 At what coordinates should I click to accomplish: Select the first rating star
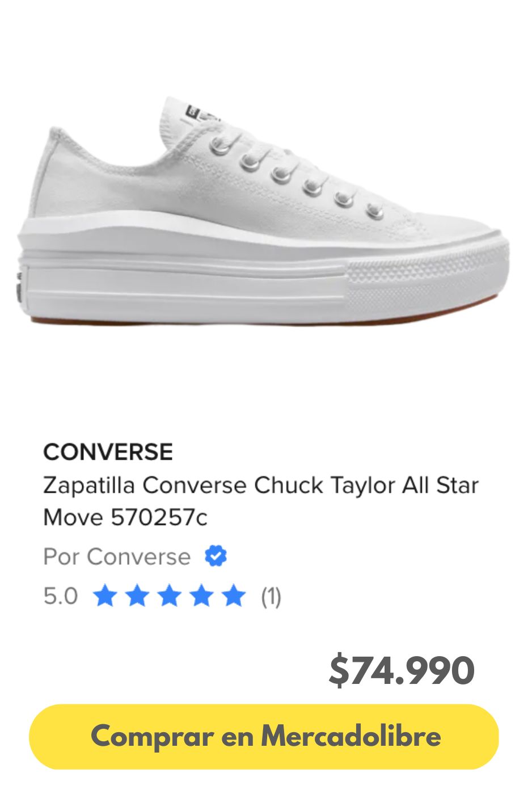tap(105, 597)
